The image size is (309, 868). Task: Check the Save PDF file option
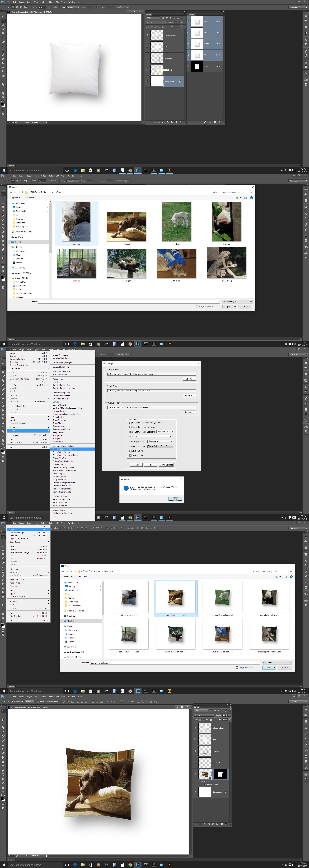pyautogui.click(x=131, y=451)
